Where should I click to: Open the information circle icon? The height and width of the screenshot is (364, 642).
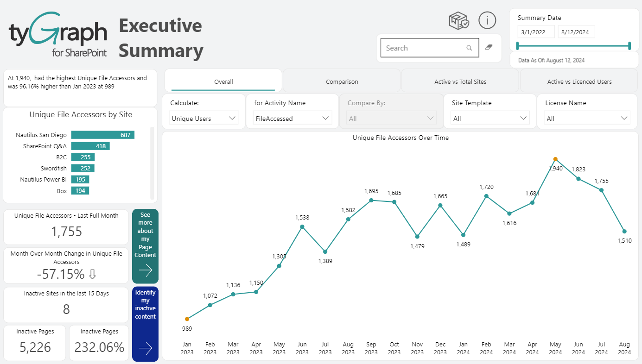(x=487, y=20)
